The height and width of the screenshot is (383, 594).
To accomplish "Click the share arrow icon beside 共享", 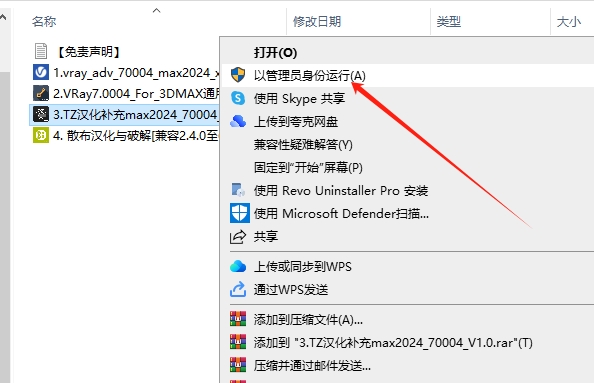I will [238, 237].
